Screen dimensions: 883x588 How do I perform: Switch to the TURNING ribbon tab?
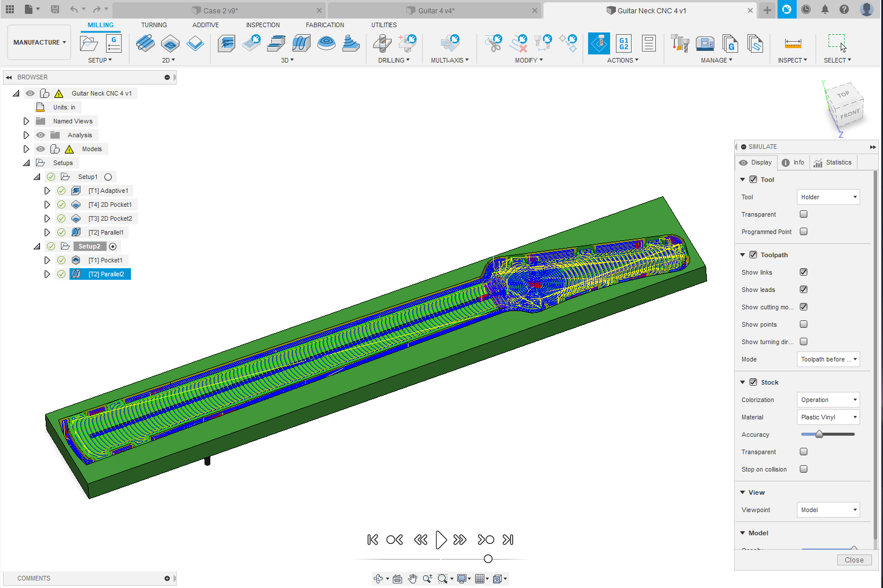[x=154, y=25]
